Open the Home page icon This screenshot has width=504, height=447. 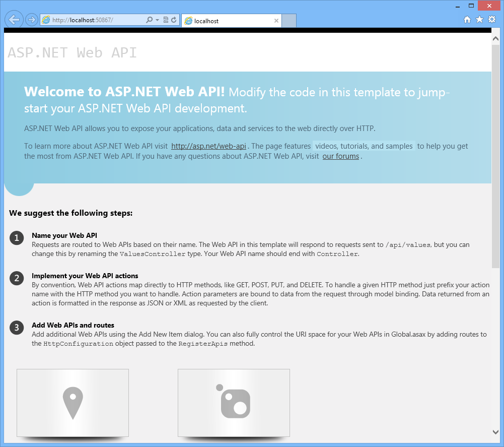(467, 20)
